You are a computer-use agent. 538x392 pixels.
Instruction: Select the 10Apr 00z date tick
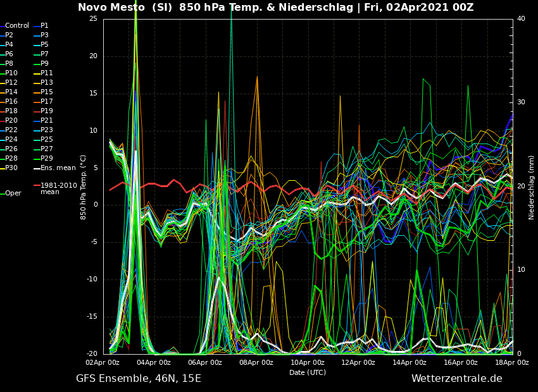click(x=308, y=363)
